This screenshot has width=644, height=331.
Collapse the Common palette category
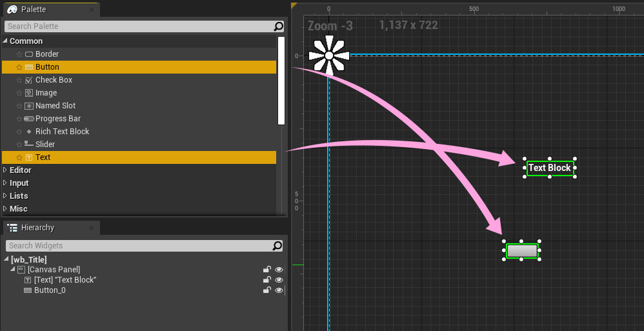(5, 41)
